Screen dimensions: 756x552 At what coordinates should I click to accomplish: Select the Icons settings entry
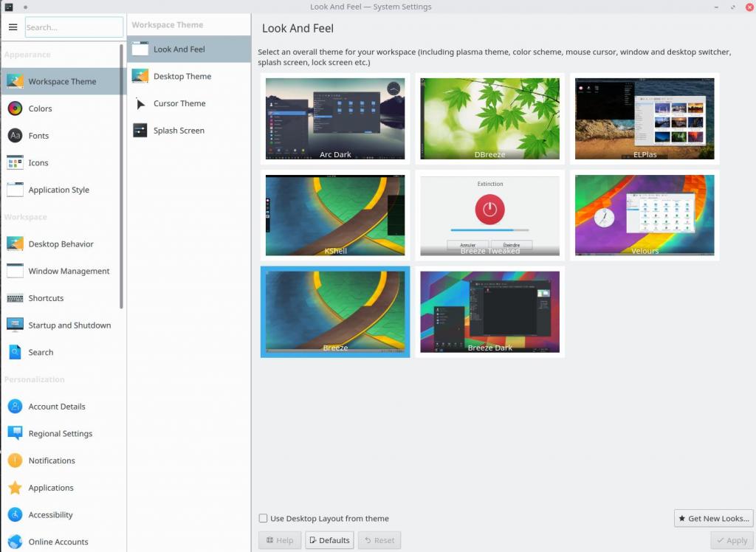coord(39,163)
